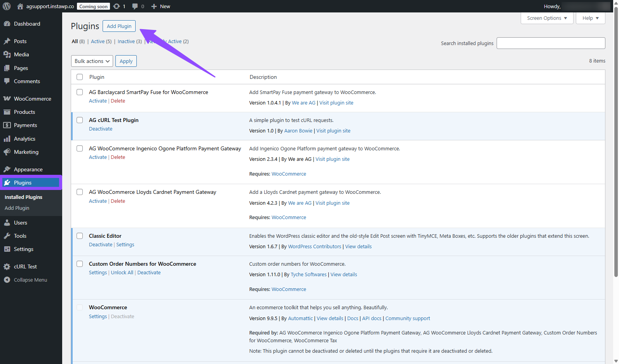
Task: Filter plugins by Inactive (3)
Action: [130, 42]
